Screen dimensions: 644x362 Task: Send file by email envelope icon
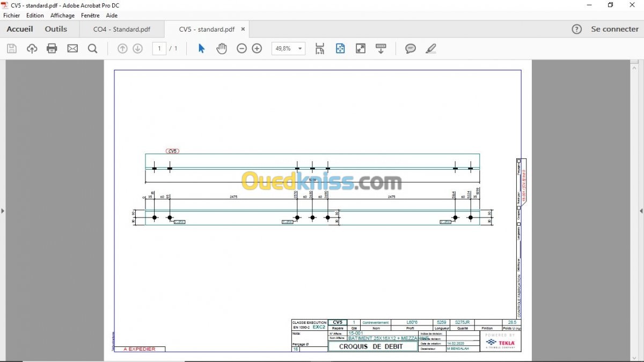[72, 48]
